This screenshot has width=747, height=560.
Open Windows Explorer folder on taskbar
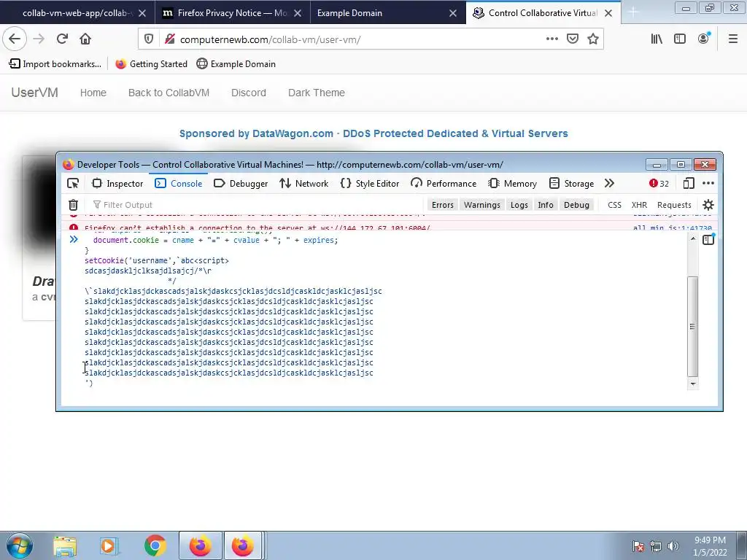point(65,545)
